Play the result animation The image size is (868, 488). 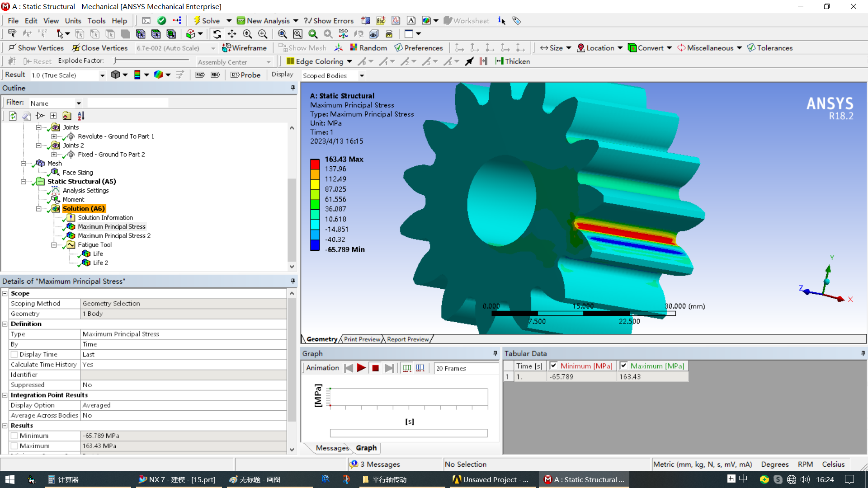[x=361, y=368]
